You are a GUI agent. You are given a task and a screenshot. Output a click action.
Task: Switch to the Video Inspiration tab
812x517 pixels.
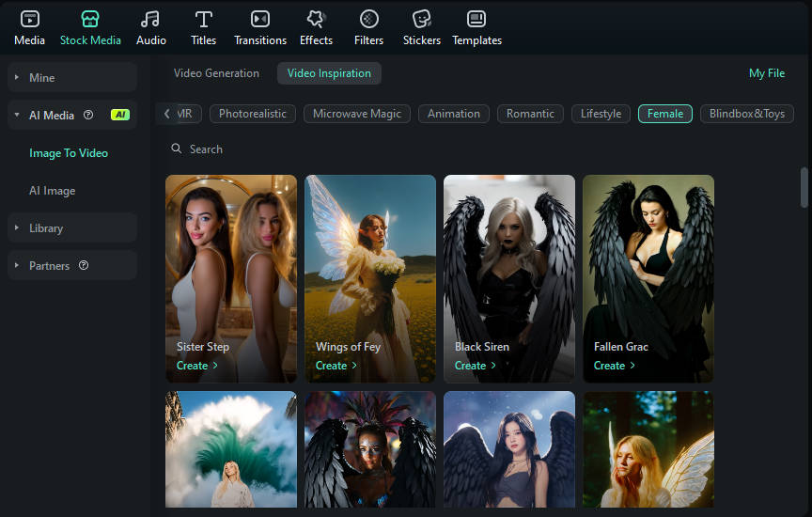(x=329, y=73)
